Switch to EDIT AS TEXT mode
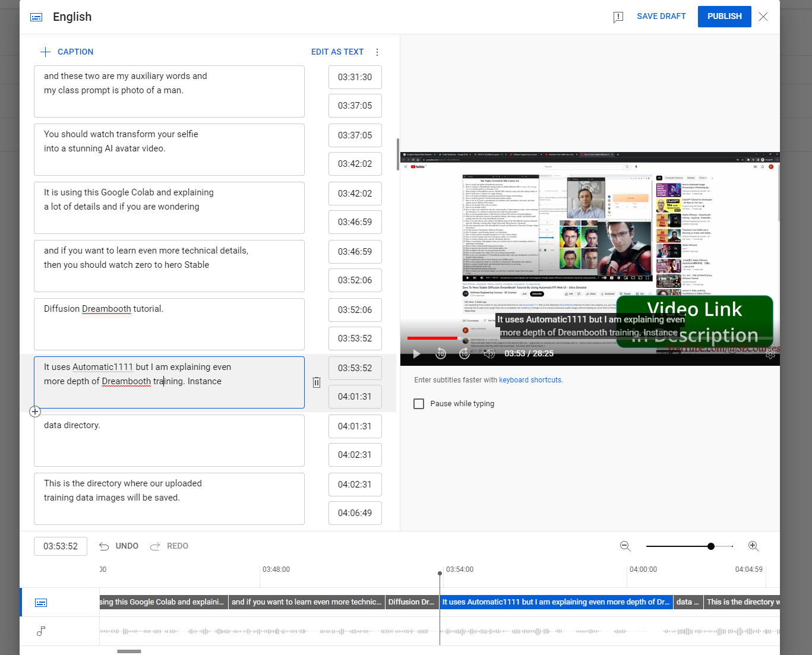812x655 pixels. coord(337,52)
